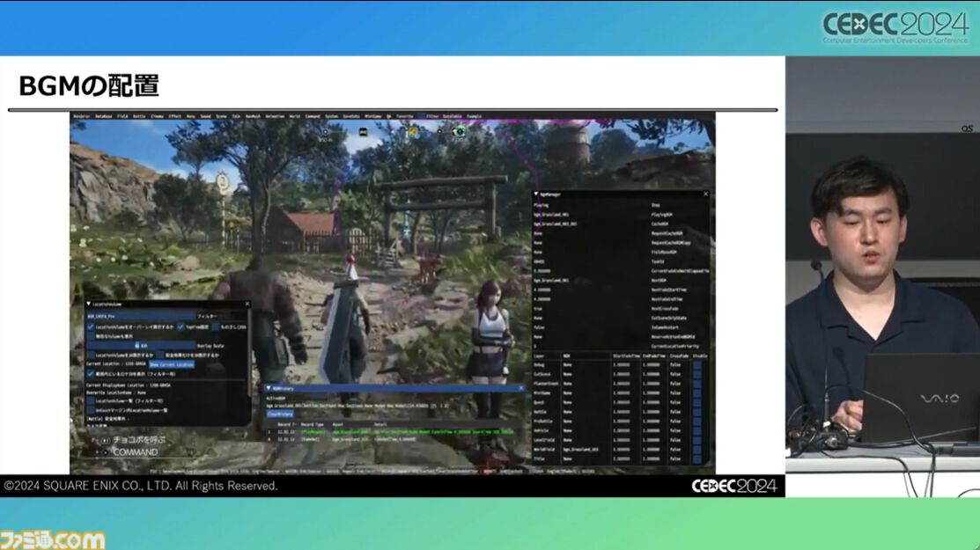Screen dimensions: 980x550
Task: Click the green objective marker icon
Action: click(x=460, y=131)
